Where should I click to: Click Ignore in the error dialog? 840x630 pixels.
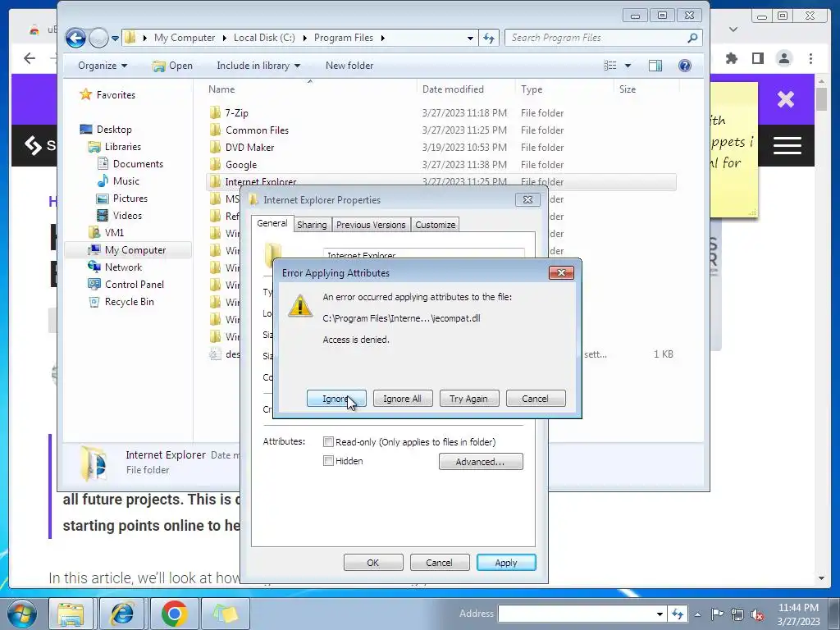coord(336,399)
